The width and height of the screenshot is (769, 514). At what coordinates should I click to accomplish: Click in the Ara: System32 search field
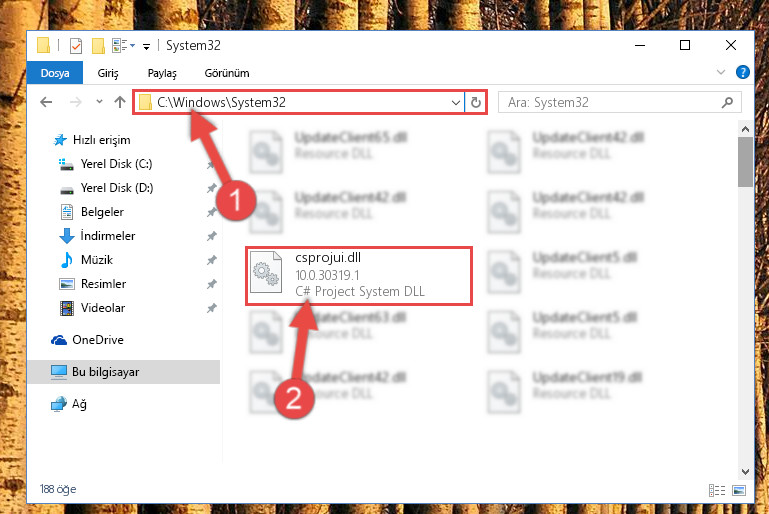point(610,103)
